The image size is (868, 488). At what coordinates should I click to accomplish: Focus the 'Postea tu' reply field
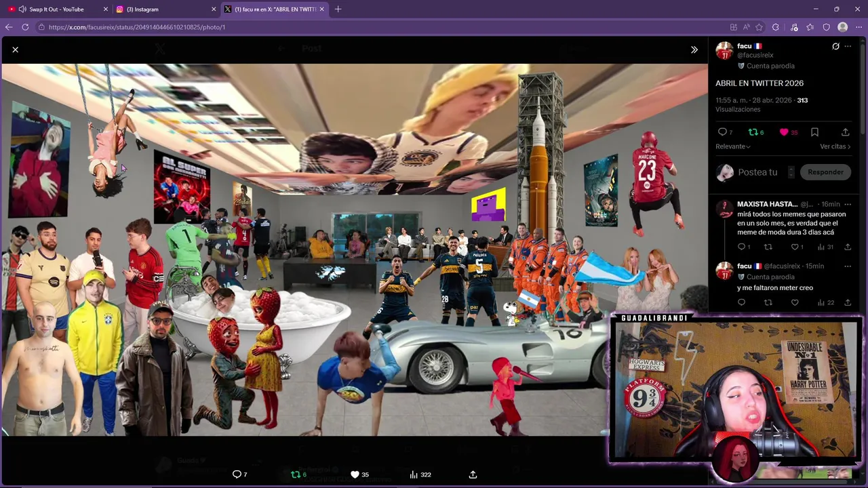coord(759,172)
